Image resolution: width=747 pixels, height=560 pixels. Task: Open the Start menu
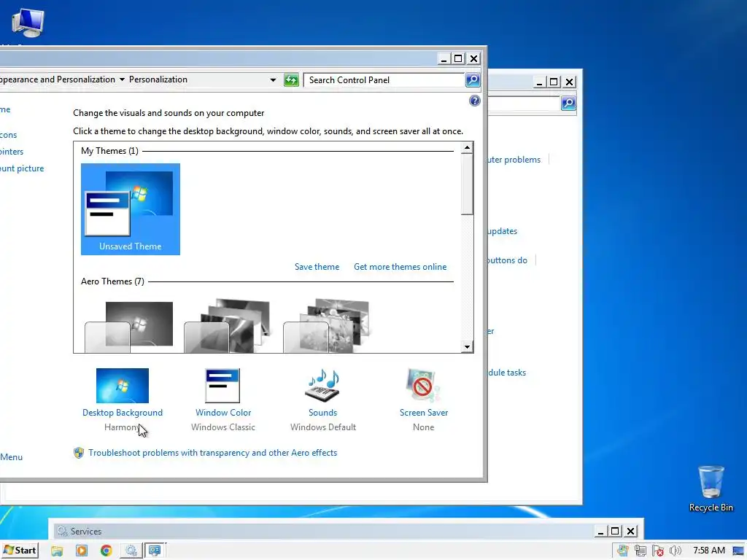tap(20, 551)
